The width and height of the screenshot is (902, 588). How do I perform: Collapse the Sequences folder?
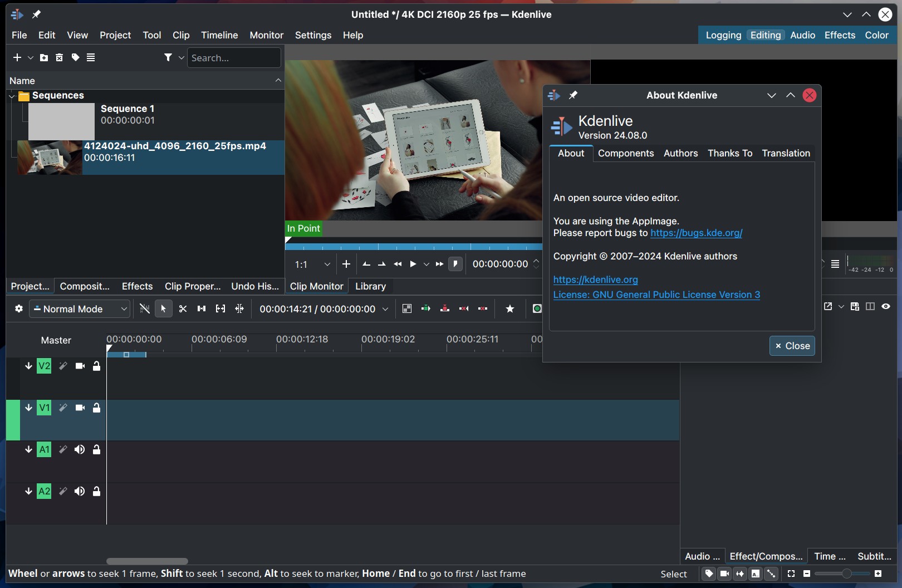tap(12, 96)
